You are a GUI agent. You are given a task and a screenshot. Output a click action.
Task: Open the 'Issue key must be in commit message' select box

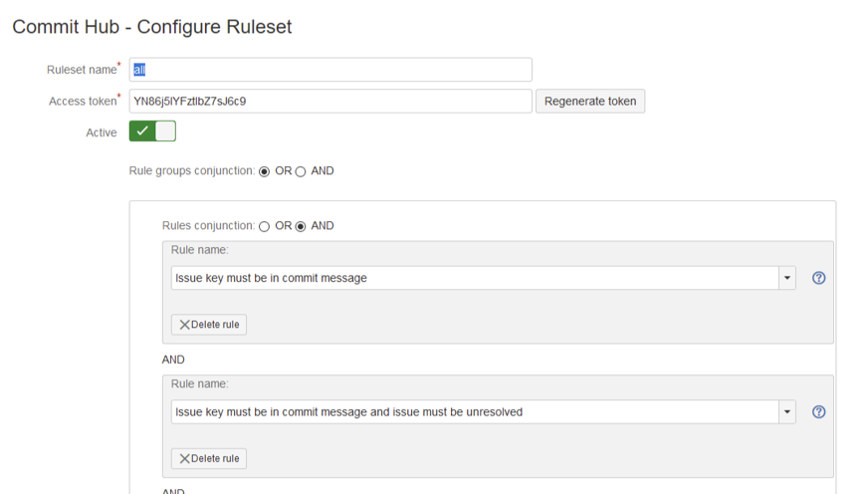[x=474, y=278]
